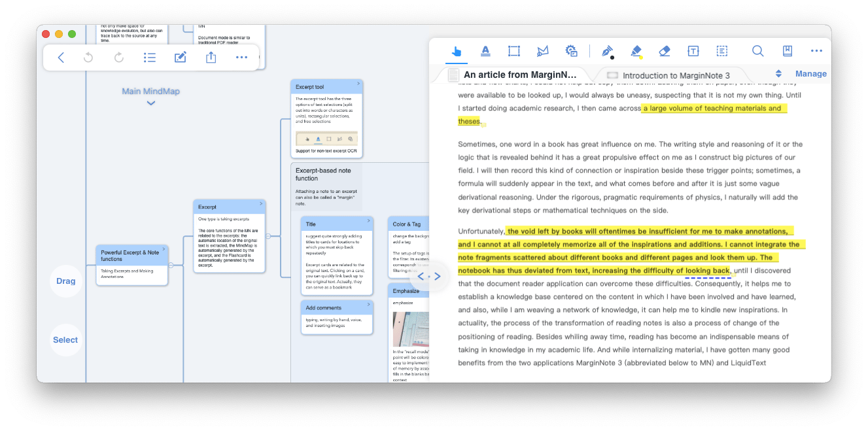Image resolution: width=868 pixels, height=431 pixels.
Task: Expand chevron on Excerpt card
Action: point(260,204)
